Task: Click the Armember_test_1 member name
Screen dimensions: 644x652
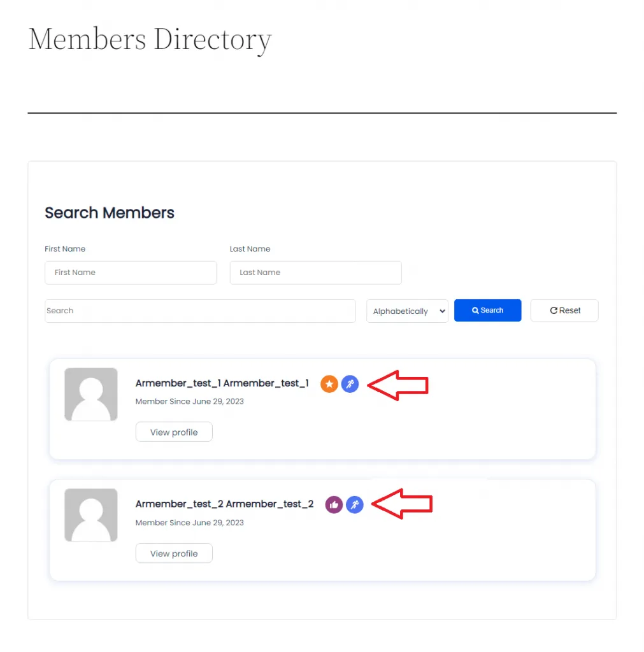Action: coord(222,383)
